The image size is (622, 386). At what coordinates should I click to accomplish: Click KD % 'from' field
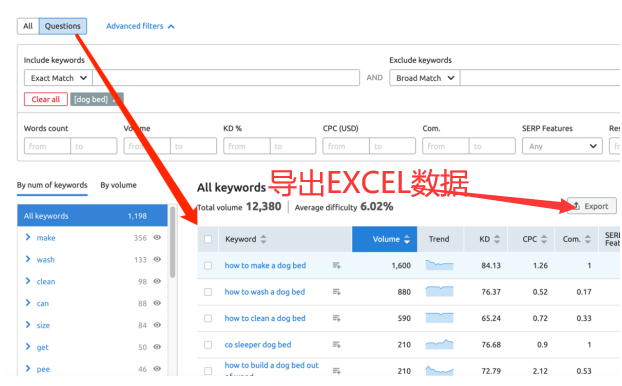247,146
